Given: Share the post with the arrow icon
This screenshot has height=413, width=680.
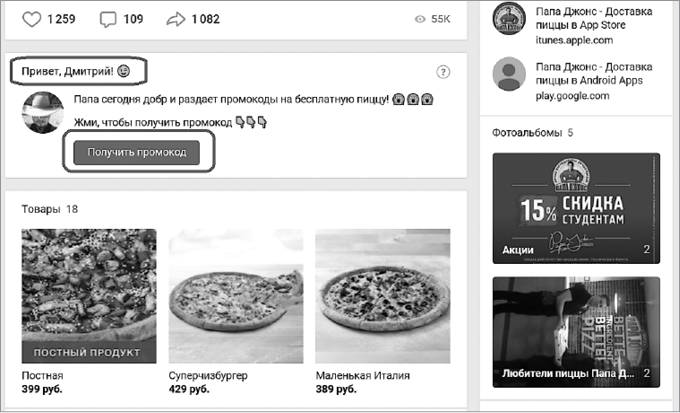Looking at the screenshot, I should click(176, 20).
